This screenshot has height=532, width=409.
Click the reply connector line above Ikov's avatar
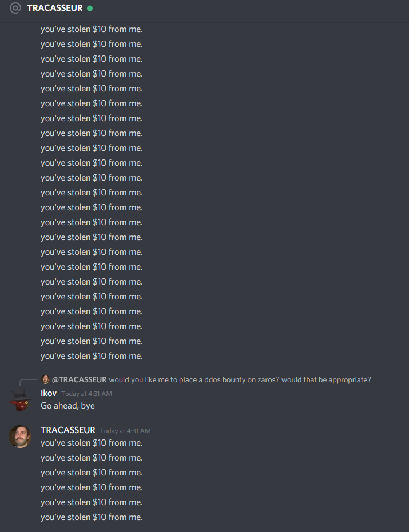coord(28,382)
